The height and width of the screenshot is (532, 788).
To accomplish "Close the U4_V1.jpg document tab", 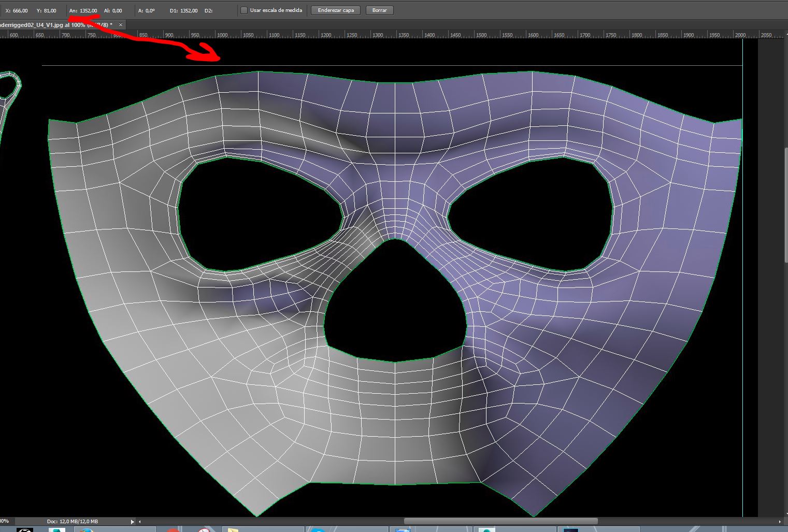I will pos(121,25).
